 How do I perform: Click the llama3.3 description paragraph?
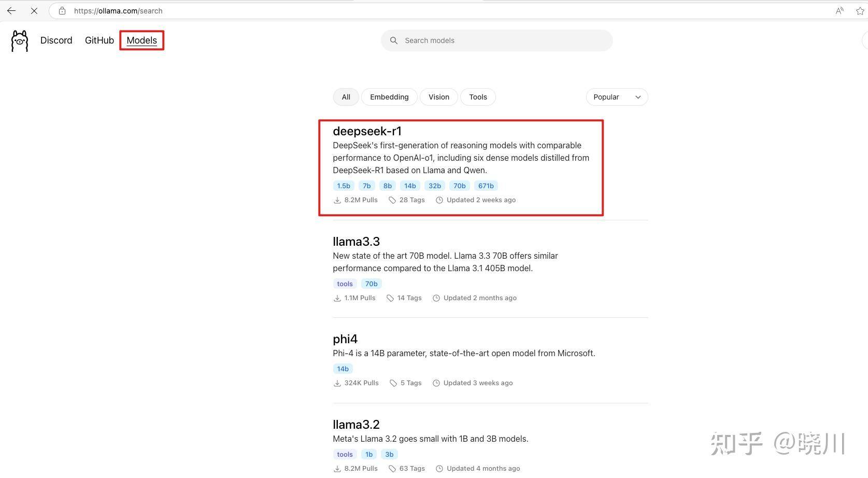click(x=446, y=262)
